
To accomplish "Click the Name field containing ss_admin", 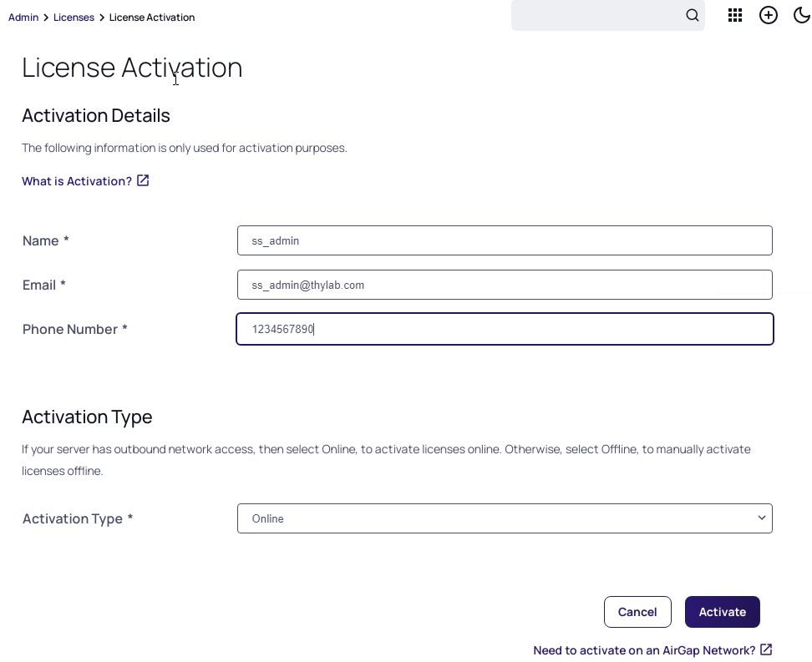I will click(505, 240).
